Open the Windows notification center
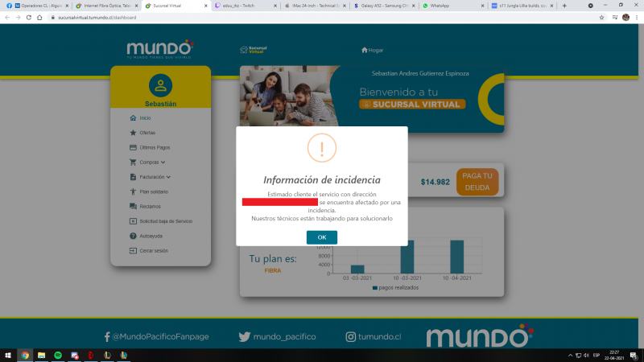Image resolution: width=644 pixels, height=362 pixels. (x=634, y=356)
